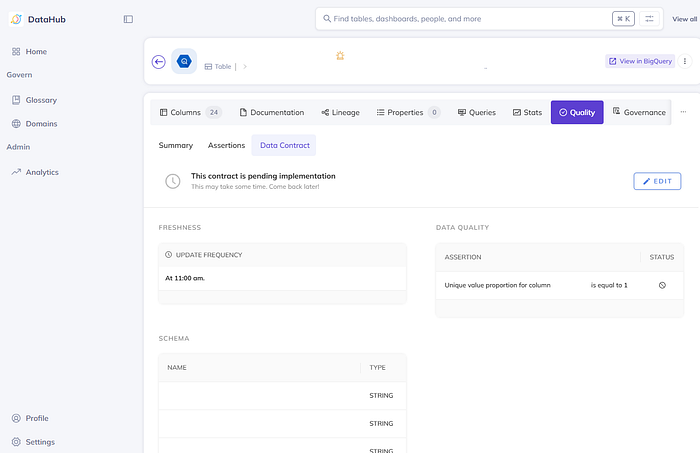Click the contract pending implementation message
This screenshot has height=453, width=700.
click(263, 176)
